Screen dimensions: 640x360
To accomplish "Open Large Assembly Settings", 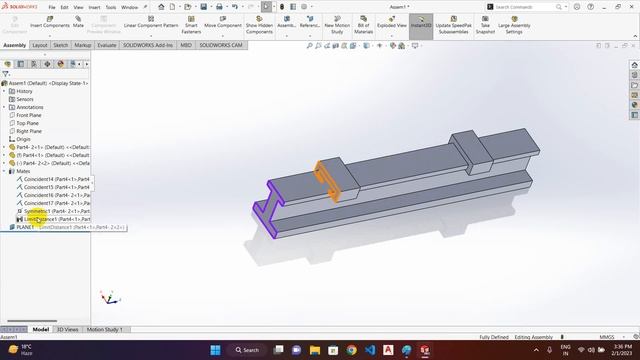I will coord(514,25).
